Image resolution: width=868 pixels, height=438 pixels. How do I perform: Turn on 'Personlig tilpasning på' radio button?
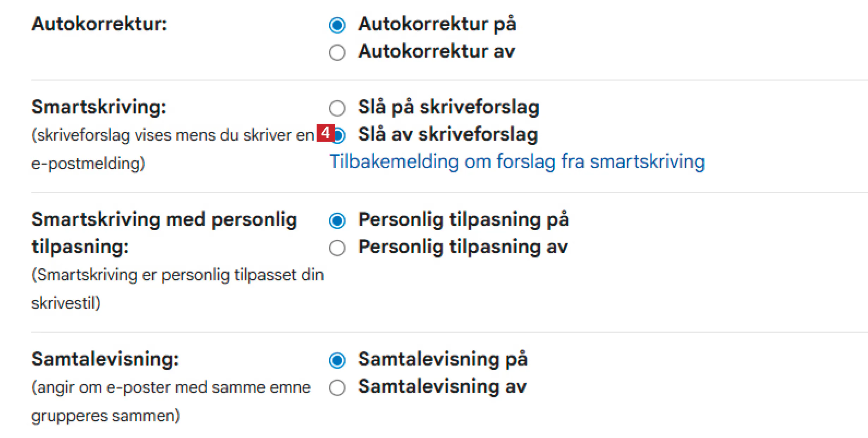point(337,221)
